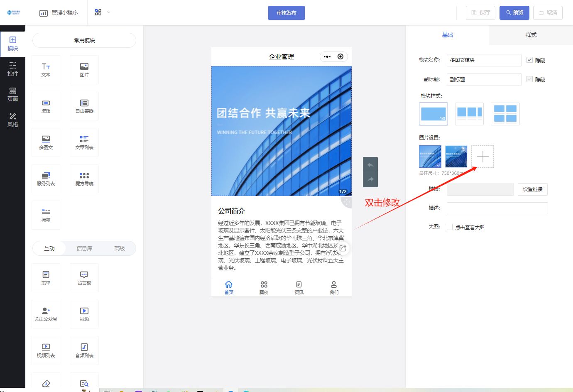Tap the 我们 nav icon

[x=334, y=287]
